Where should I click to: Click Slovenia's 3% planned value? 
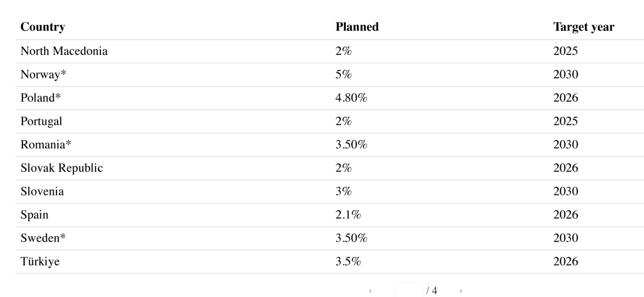coord(343,191)
